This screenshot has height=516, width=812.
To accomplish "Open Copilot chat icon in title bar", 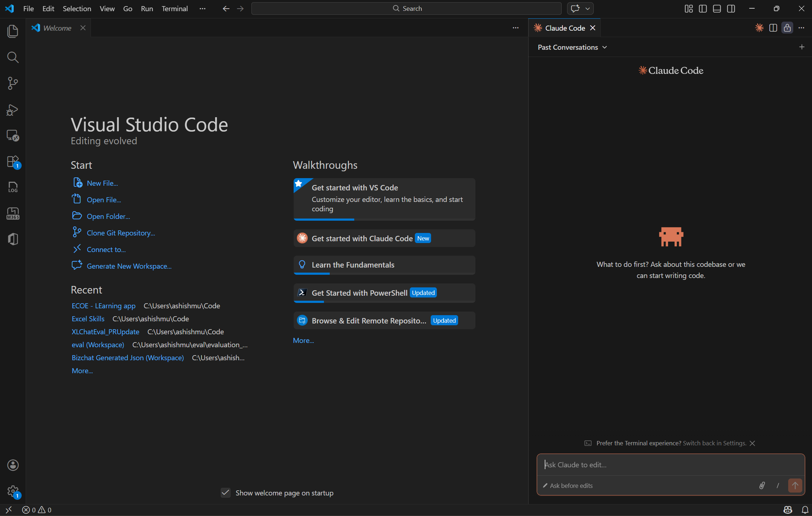I will pos(575,9).
